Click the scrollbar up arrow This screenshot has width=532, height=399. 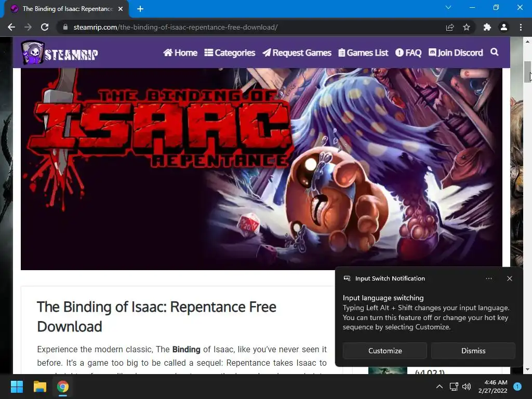pos(528,42)
